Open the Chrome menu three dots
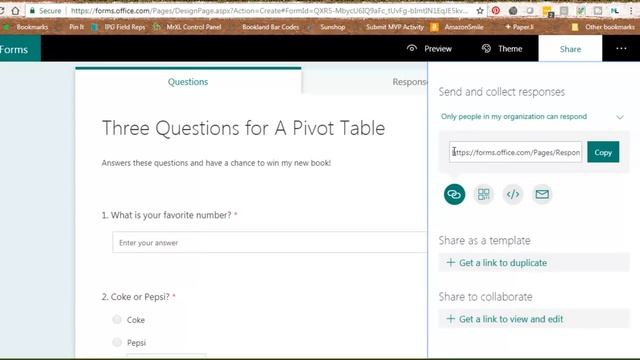Viewport: 640px width, 360px height. [x=631, y=11]
